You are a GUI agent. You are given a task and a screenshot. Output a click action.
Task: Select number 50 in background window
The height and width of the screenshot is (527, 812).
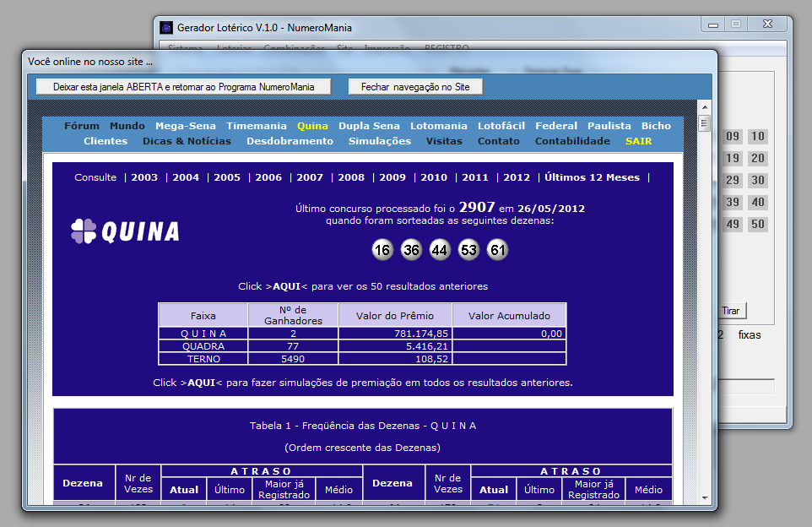tap(758, 225)
